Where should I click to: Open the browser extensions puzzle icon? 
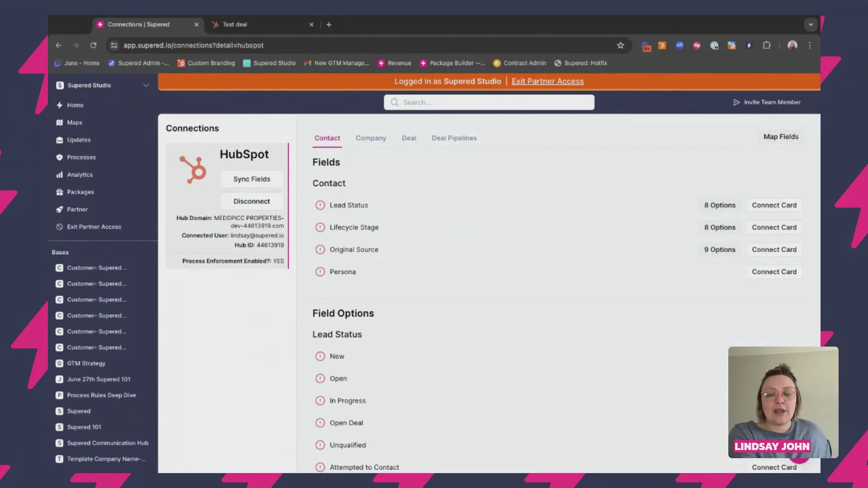767,45
